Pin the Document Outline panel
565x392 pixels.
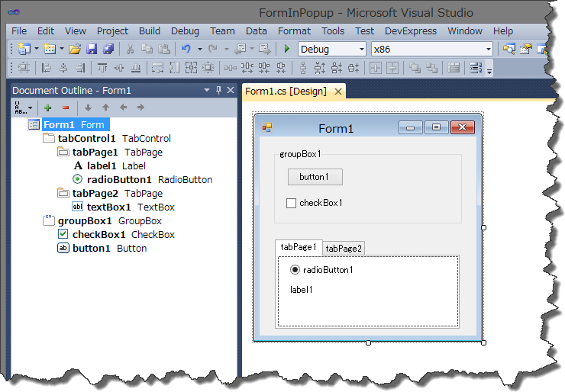[x=218, y=90]
